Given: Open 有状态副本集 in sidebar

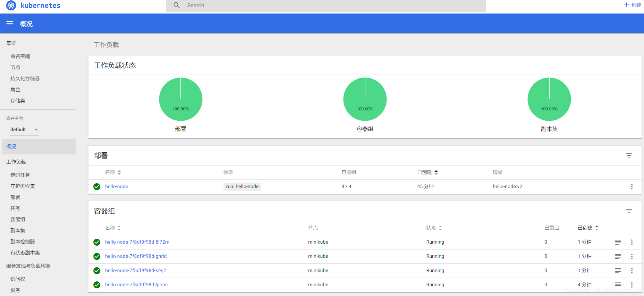Looking at the screenshot, I should tap(25, 253).
